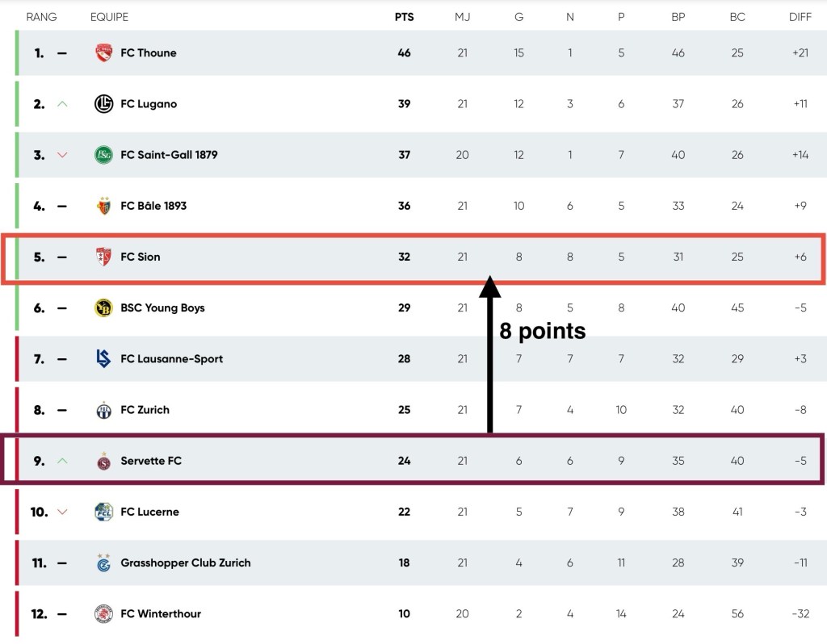Click the FC Bâle 1893 crest

click(x=103, y=206)
